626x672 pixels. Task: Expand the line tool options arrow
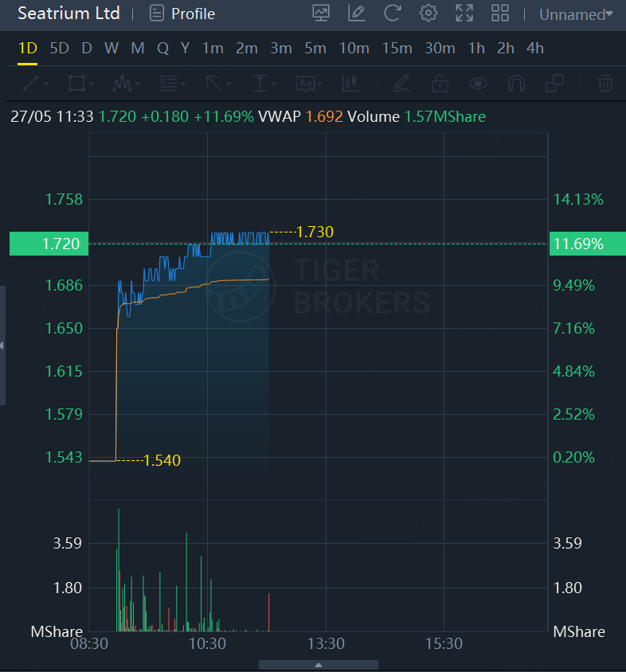[45, 84]
